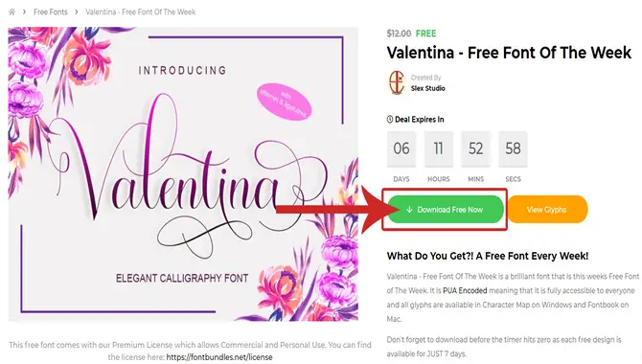This screenshot has width=642, height=364.
Task: Click the PUA Encoded link
Action: (465, 290)
